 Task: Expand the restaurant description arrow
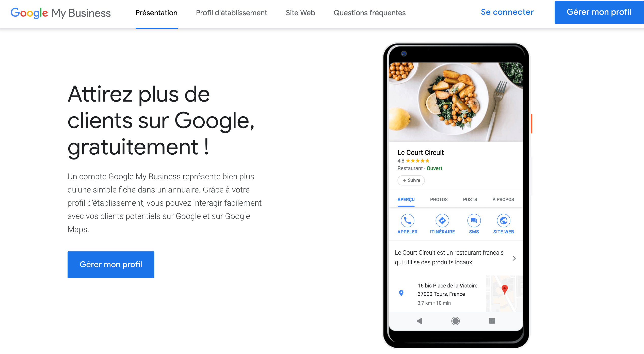pos(515,258)
